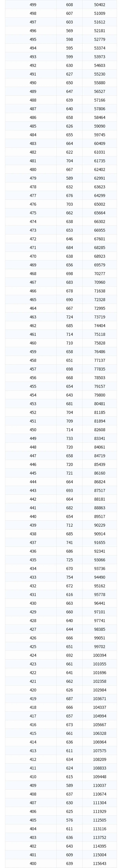
Task: Click cumulative value 58464
Action: pyautogui.click(x=99, y=118)
